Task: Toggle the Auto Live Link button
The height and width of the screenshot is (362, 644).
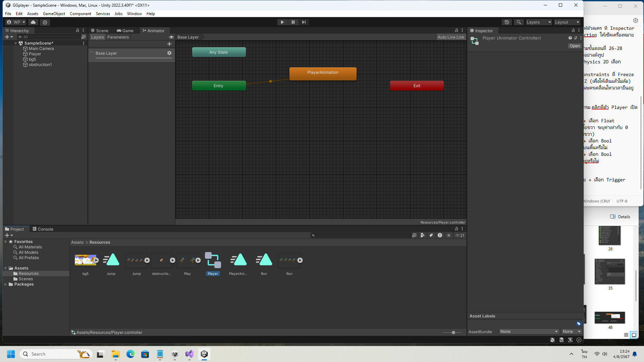Action: click(451, 37)
